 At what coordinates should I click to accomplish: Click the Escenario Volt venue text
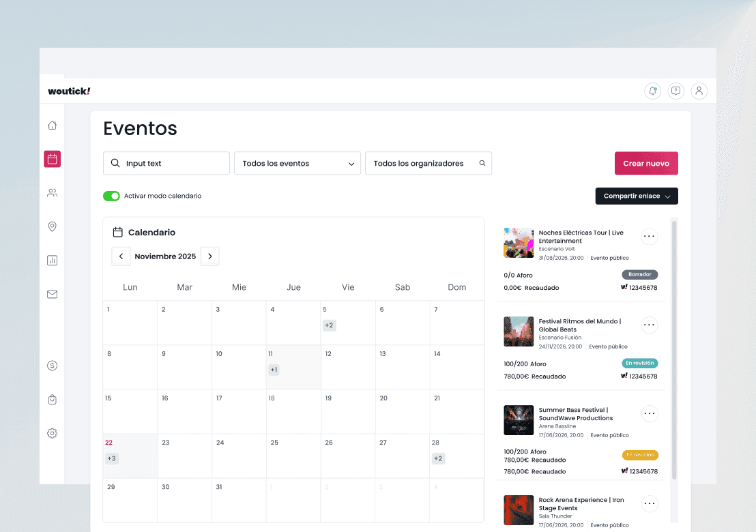click(x=557, y=249)
